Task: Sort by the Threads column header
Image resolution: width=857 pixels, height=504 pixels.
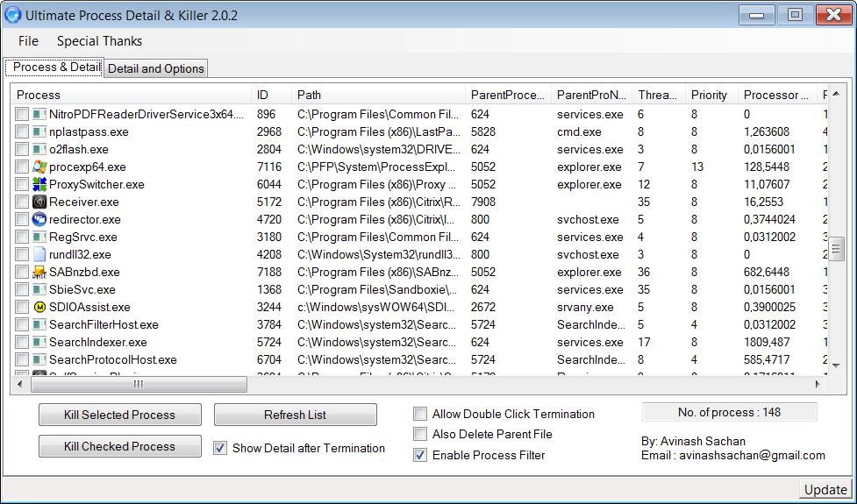Action: tap(659, 95)
